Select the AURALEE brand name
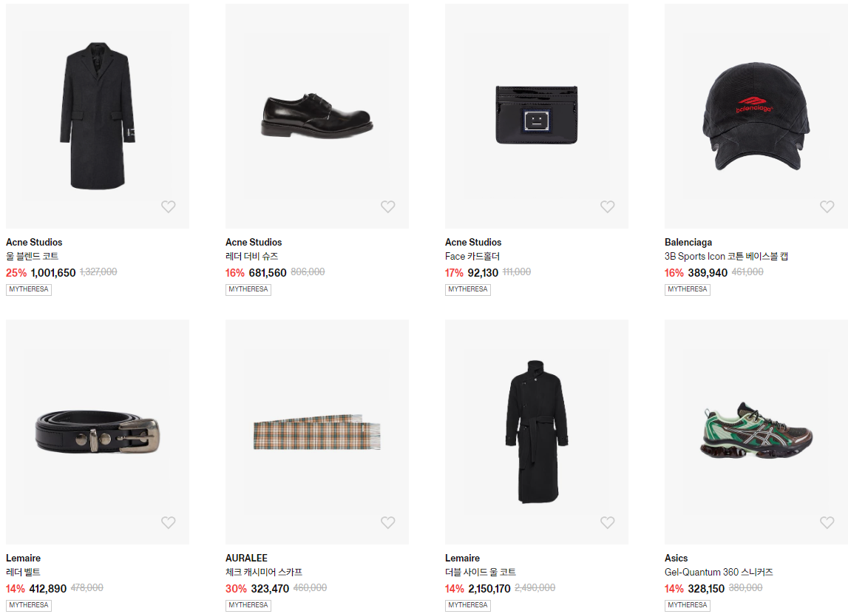This screenshot has height=614, width=868. [246, 559]
